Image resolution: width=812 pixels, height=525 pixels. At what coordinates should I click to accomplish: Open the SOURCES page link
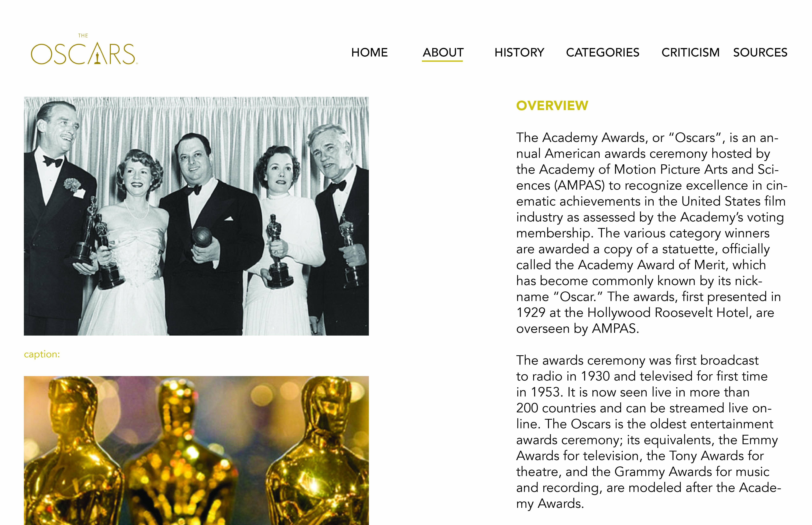pos(760,52)
